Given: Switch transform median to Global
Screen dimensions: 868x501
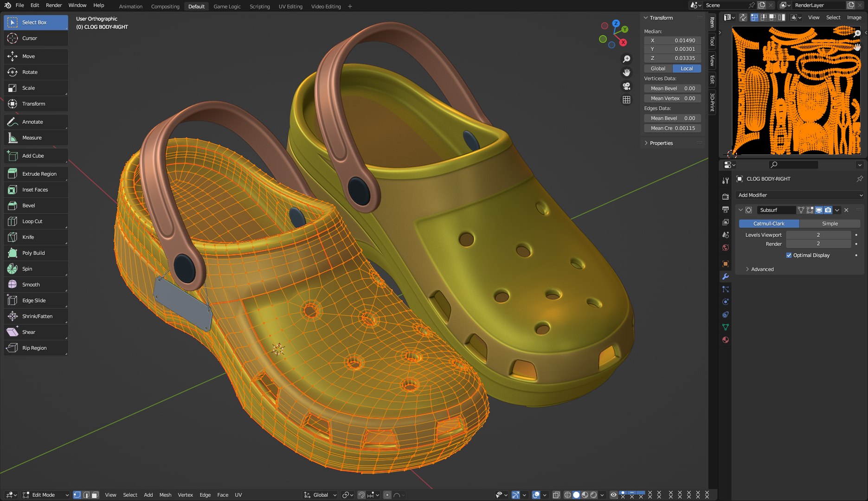Looking at the screenshot, I should [658, 68].
